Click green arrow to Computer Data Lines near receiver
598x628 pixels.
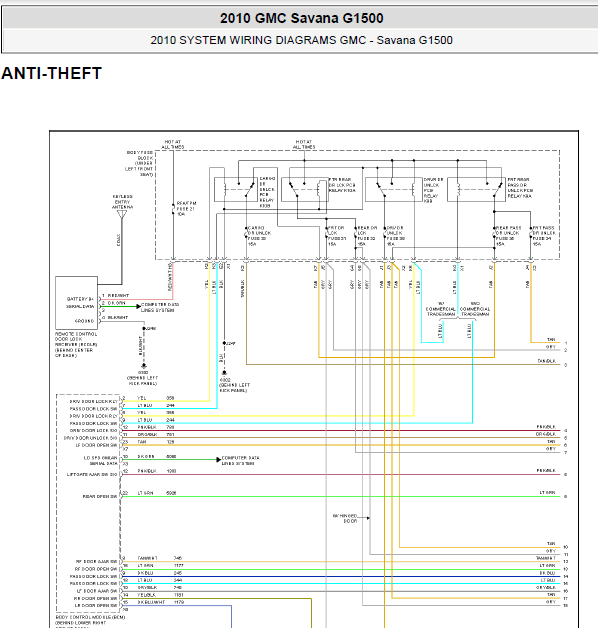[139, 306]
